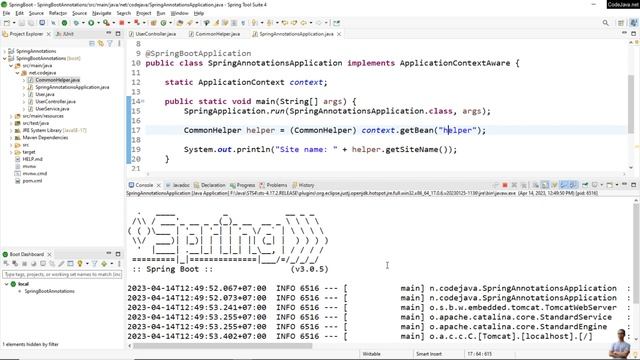The width and height of the screenshot is (640, 360).
Task: Click the green Run toolbar icon
Action: (x=91, y=23)
